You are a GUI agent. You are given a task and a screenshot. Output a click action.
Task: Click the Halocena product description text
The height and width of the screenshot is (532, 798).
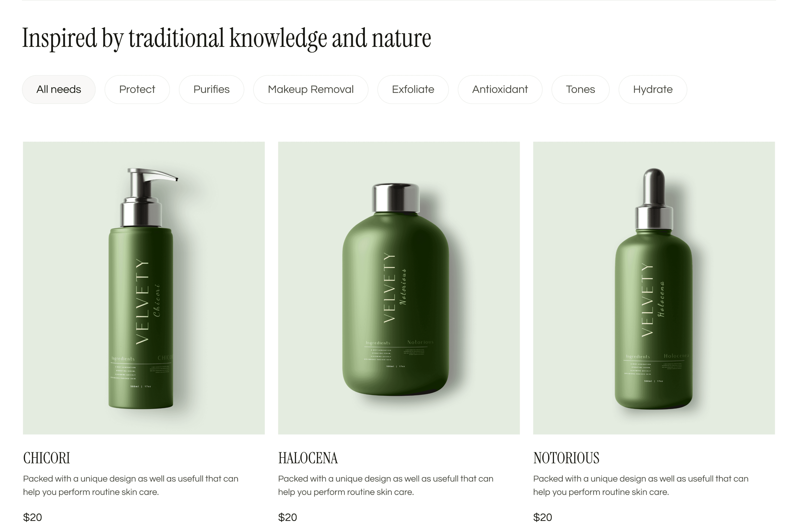point(386,485)
